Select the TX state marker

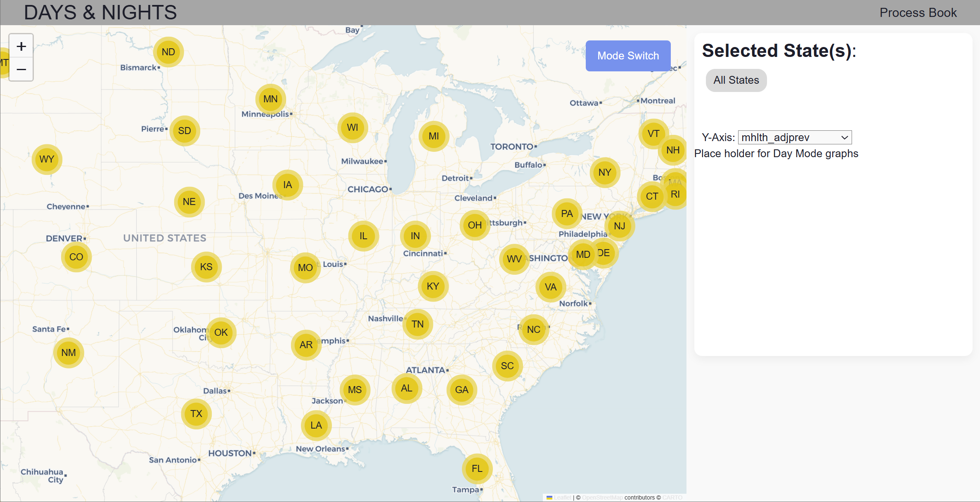196,414
